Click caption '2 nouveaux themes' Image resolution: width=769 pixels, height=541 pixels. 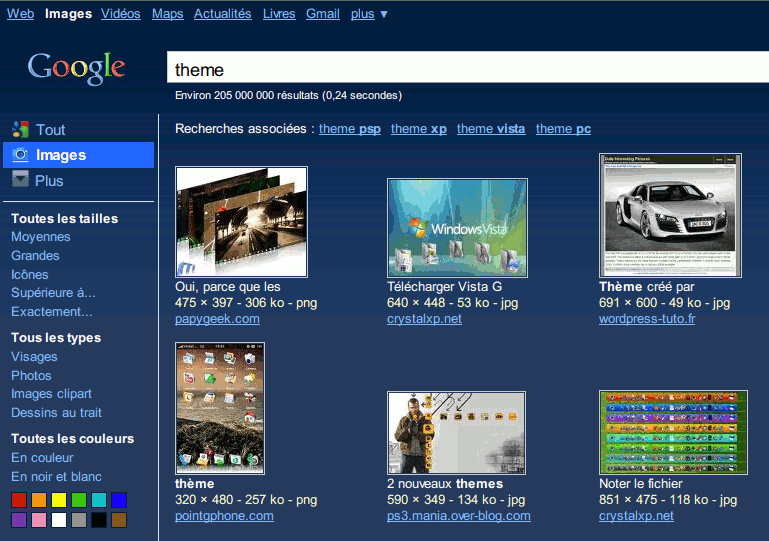[445, 484]
